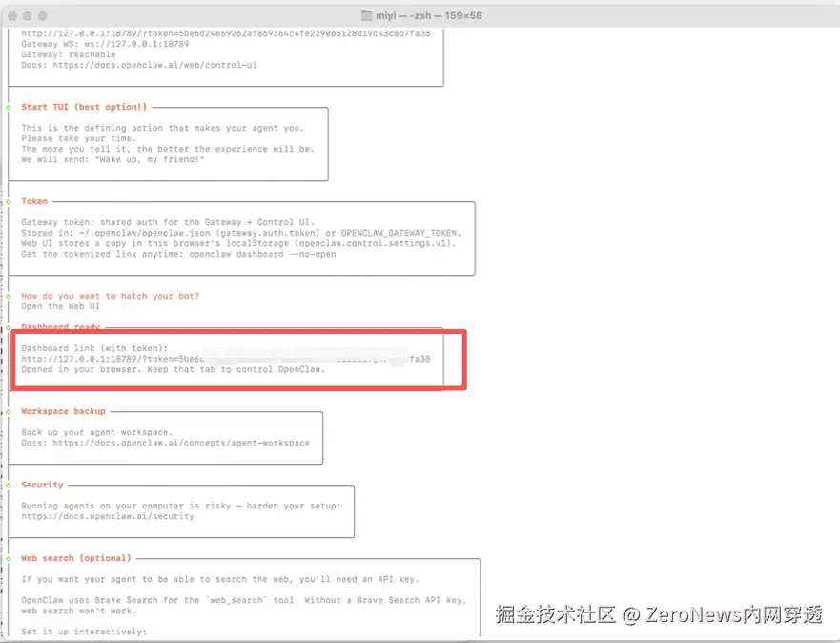Open the https://docs.openclaw.ai/security link
Viewport: 840px width, 643px height.
pyautogui.click(x=108, y=516)
